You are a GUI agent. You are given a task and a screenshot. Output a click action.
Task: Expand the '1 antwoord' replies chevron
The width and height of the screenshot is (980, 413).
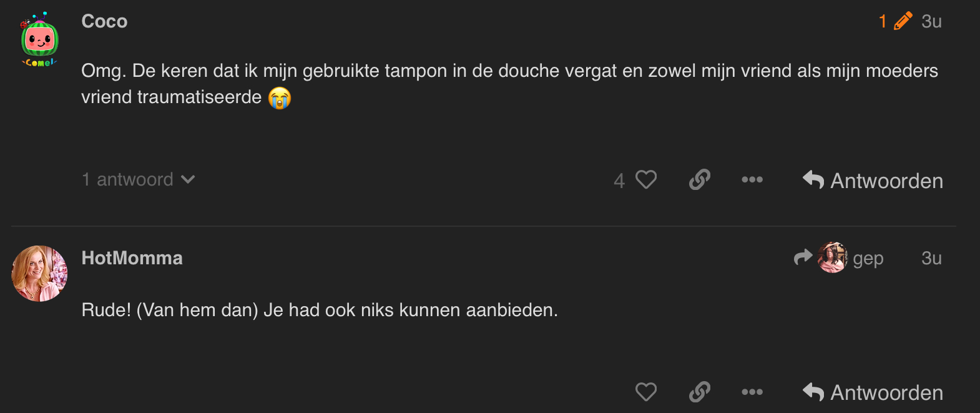(x=188, y=180)
